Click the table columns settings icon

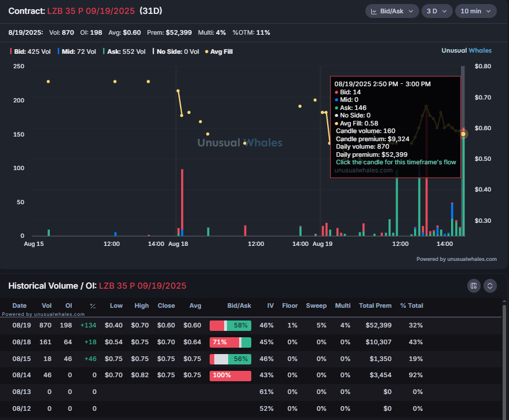pos(474,286)
